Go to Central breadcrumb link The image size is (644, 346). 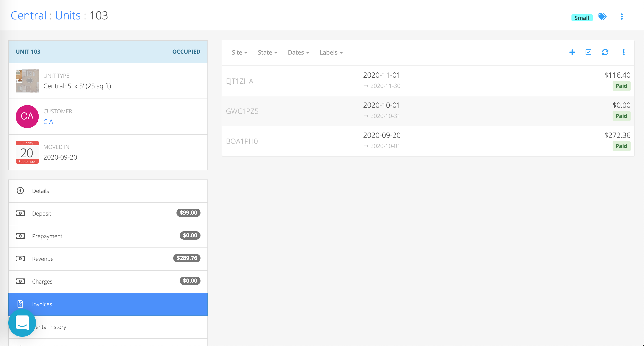pos(28,15)
